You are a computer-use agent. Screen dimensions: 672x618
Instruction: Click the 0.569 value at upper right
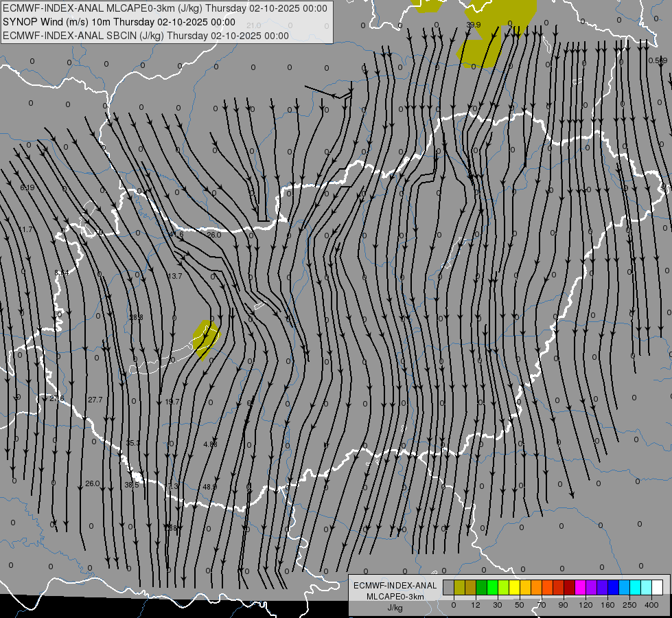(658, 60)
